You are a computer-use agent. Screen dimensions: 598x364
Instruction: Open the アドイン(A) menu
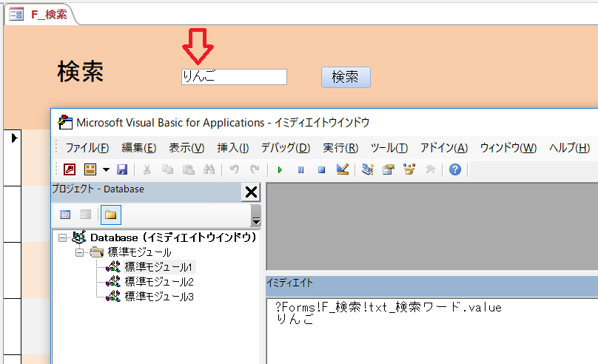click(x=444, y=148)
